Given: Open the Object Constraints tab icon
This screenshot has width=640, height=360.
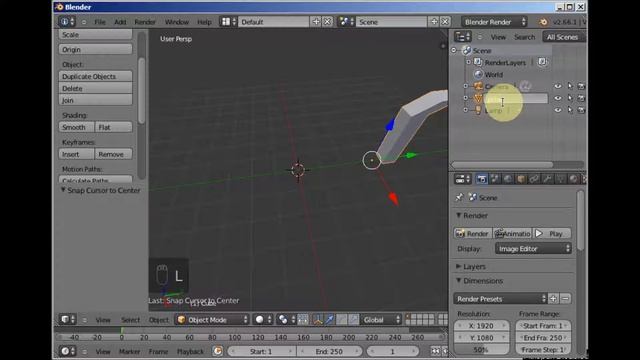Looking at the screenshot, I should click(534, 179).
